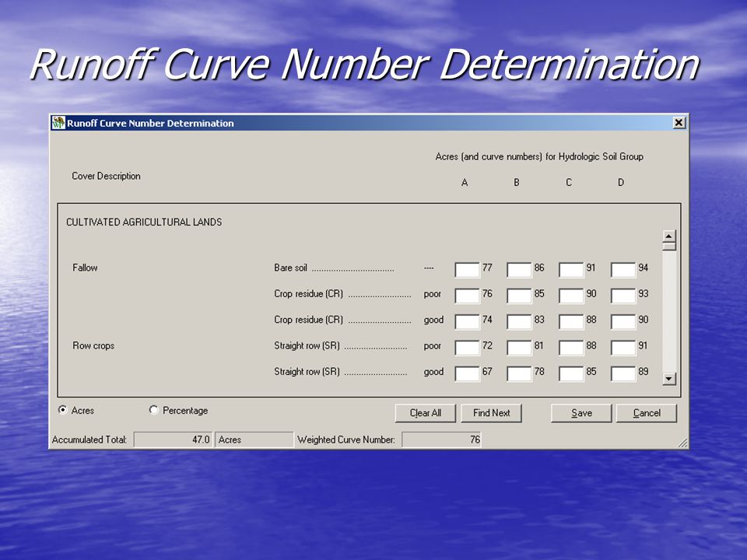Screen dimensions: 747x560
Task: Click the Row crops cover label
Action: 93,345
